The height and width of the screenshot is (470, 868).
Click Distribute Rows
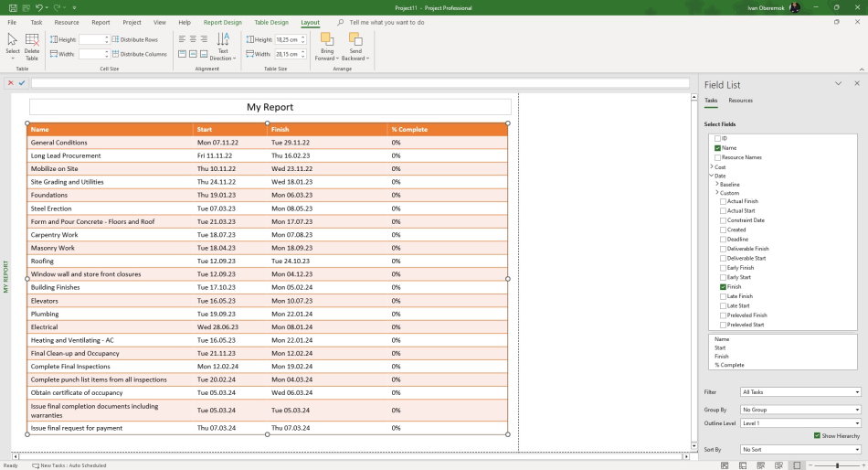point(135,39)
